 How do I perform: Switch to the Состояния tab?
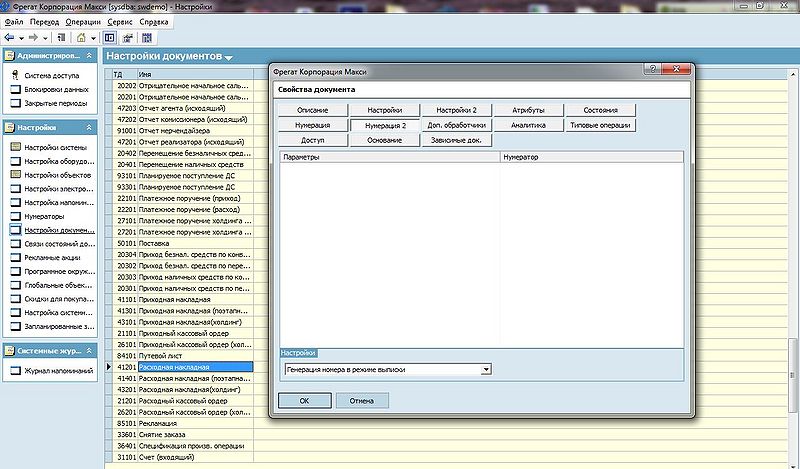tap(601, 110)
